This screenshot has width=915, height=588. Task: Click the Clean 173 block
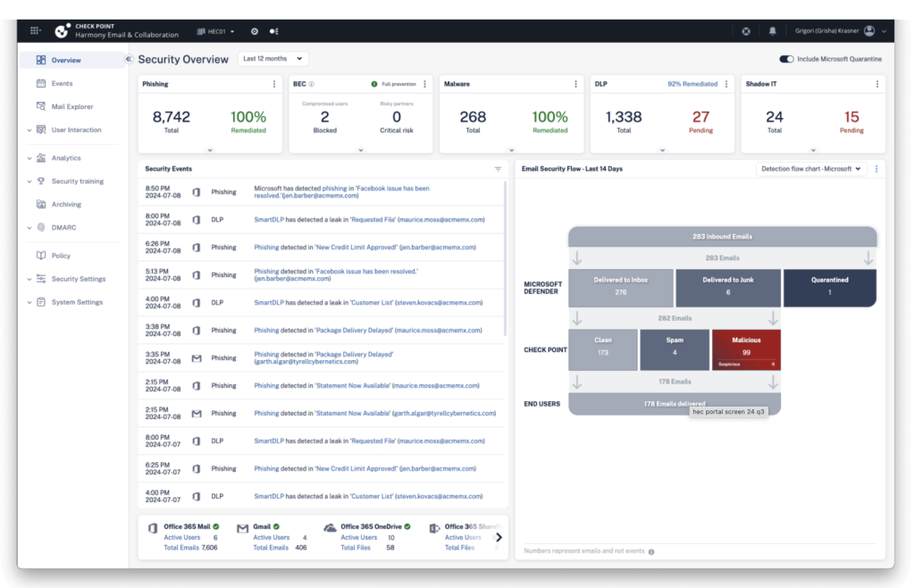point(603,350)
